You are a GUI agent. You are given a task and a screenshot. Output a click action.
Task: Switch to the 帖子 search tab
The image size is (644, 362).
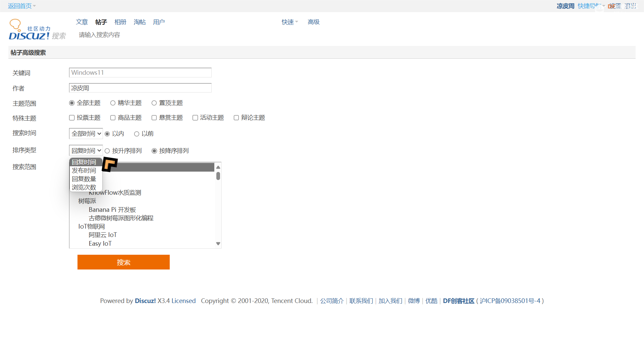(101, 22)
